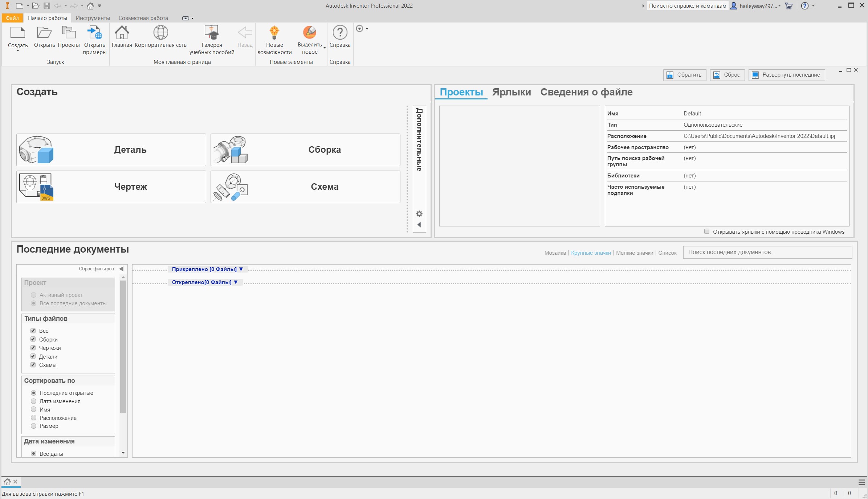Open the Создать dropdown arrow in ribbon
The height and width of the screenshot is (499, 868).
pyautogui.click(x=17, y=51)
